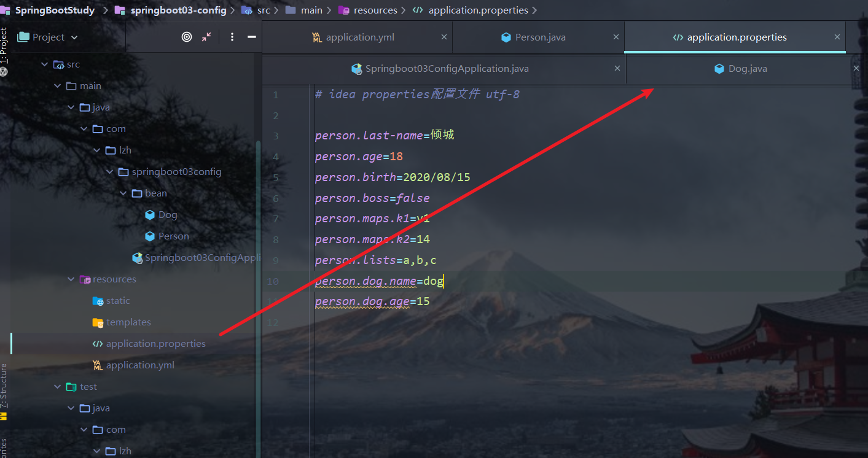This screenshot has height=458, width=868.
Task: Collapse the bean package
Action: pyautogui.click(x=123, y=193)
